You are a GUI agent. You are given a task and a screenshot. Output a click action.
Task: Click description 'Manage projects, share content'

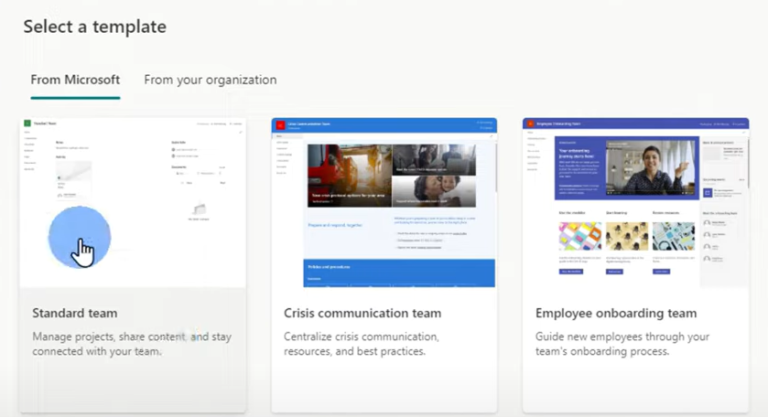click(x=132, y=344)
